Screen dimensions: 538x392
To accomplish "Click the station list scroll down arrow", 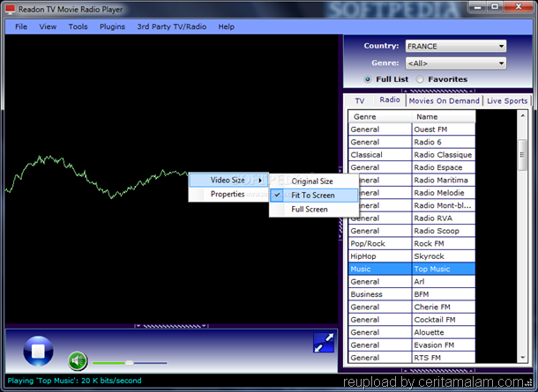I will point(522,358).
